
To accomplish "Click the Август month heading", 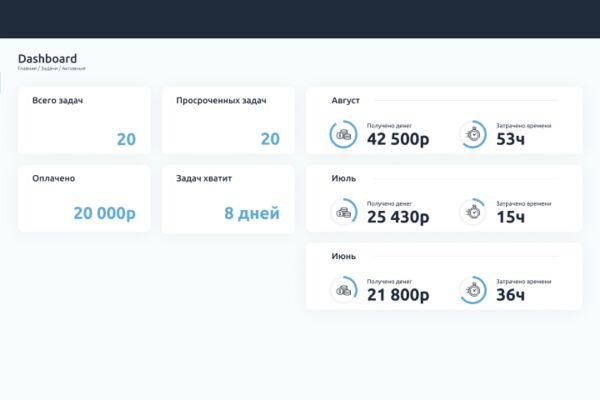I will (346, 100).
